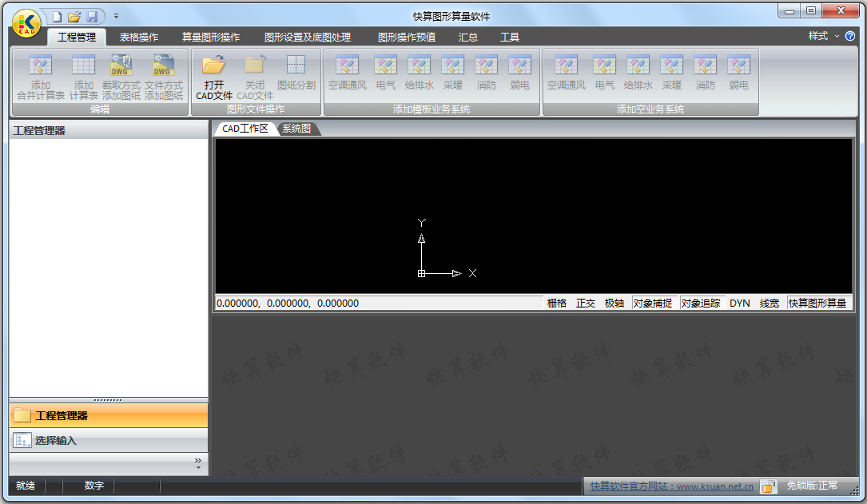Add 电气 template business system
Screen dimensions: 867x504
pos(385,73)
